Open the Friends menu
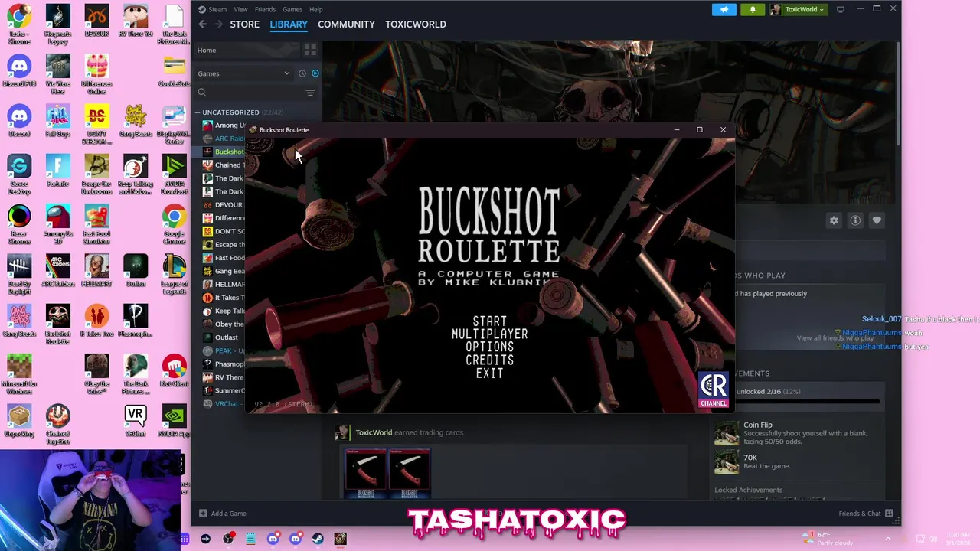Screen dimensions: 980x551 265,9
